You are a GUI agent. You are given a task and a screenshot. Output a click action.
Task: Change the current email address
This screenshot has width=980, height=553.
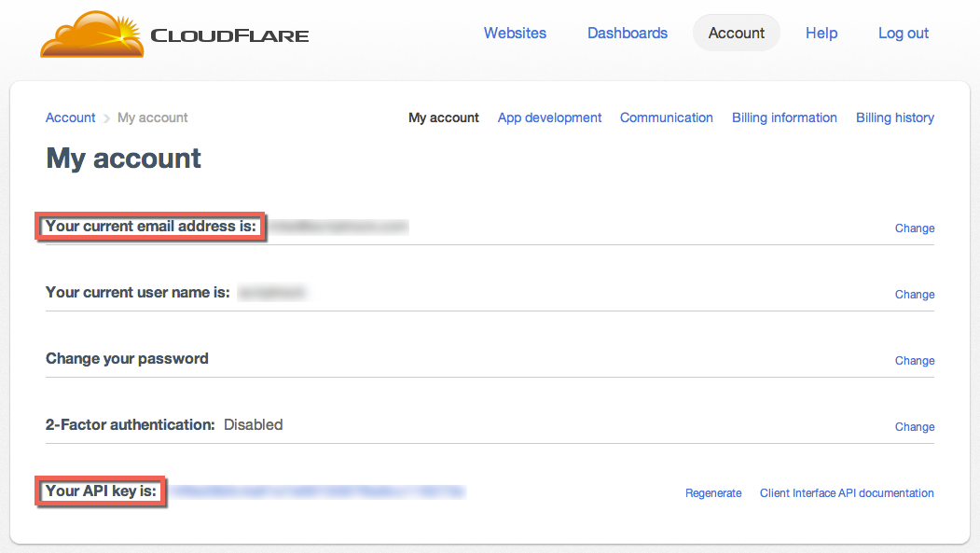(x=915, y=228)
